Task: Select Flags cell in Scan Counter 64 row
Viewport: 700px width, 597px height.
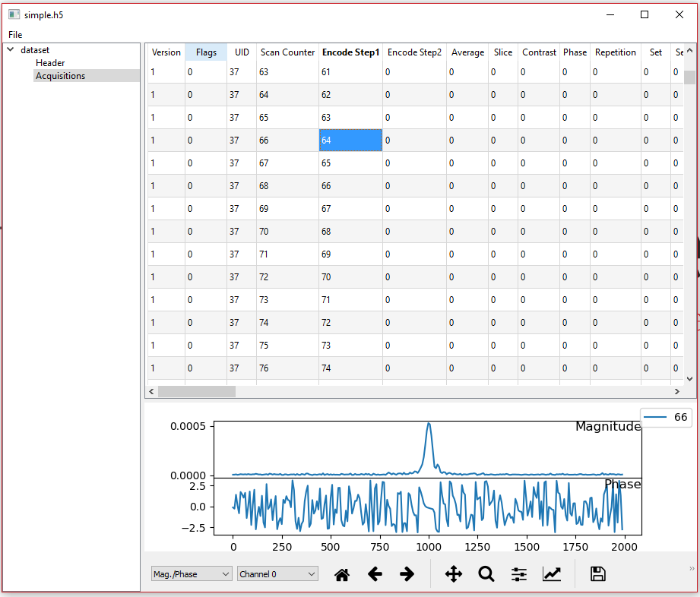Action: click(206, 95)
